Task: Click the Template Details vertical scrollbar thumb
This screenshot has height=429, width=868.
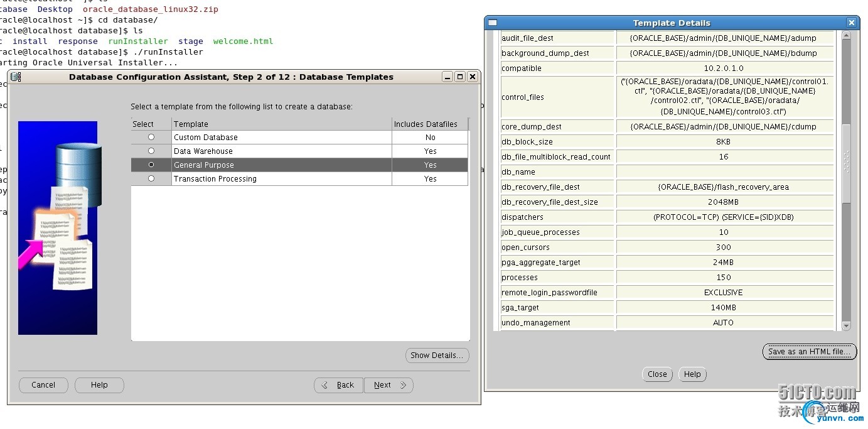Action: [846, 163]
